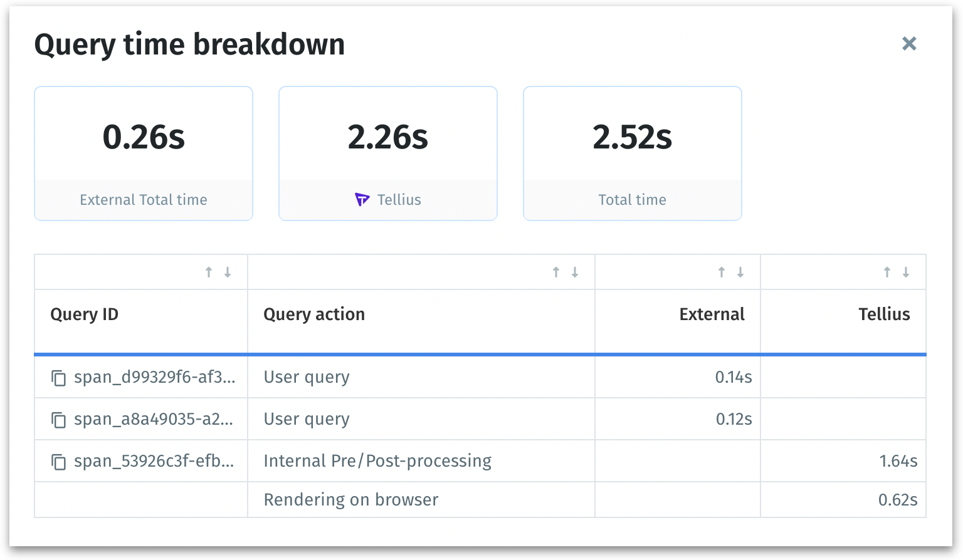This screenshot has width=963, height=560.
Task: Sort Query action column descending
Action: click(x=575, y=272)
